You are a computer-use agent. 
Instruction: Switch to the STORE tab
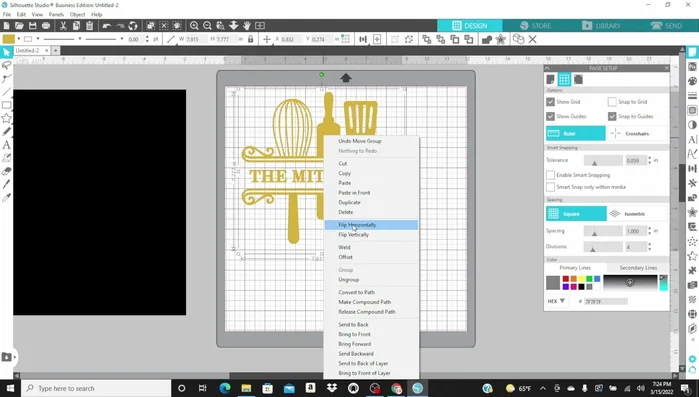(535, 25)
